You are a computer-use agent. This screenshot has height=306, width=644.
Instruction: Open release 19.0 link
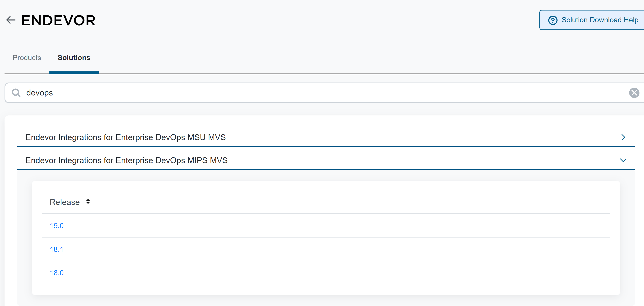(x=57, y=226)
